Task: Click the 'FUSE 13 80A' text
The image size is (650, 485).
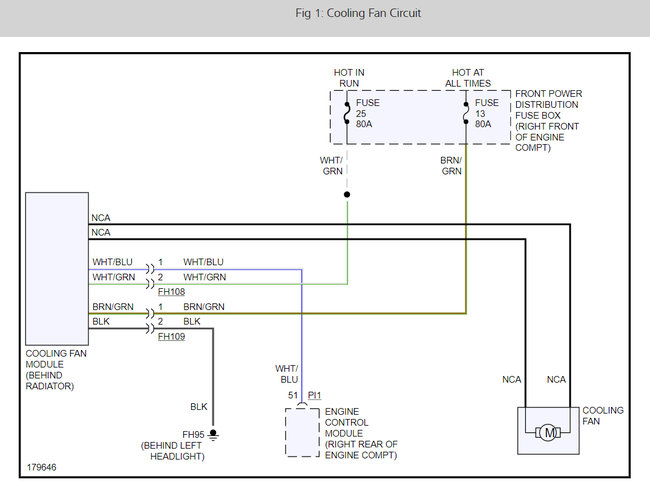Action: coord(486,113)
